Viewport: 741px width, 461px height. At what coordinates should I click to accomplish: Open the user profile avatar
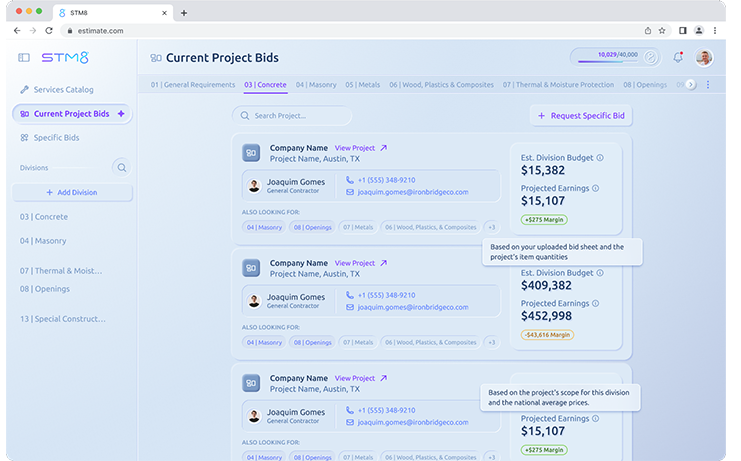point(704,57)
